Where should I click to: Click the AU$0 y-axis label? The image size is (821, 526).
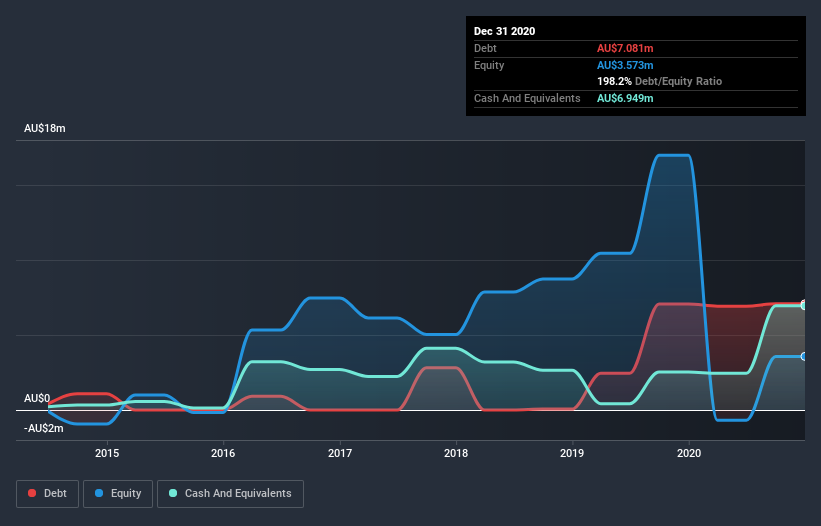click(37, 398)
